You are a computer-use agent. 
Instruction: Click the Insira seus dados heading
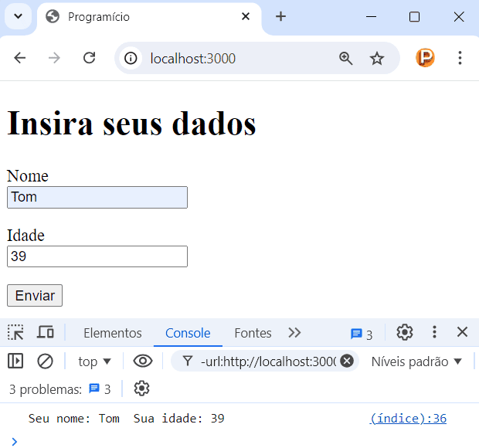coord(131,124)
